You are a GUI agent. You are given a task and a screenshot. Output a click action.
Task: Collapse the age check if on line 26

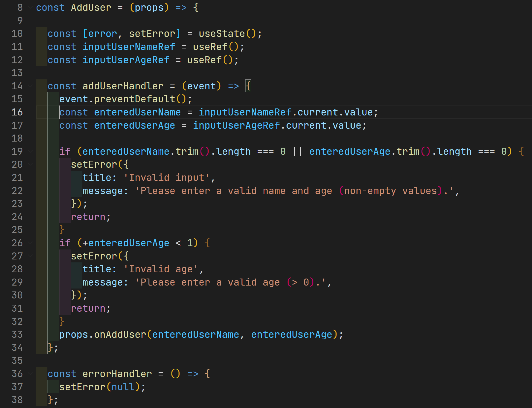[30, 243]
